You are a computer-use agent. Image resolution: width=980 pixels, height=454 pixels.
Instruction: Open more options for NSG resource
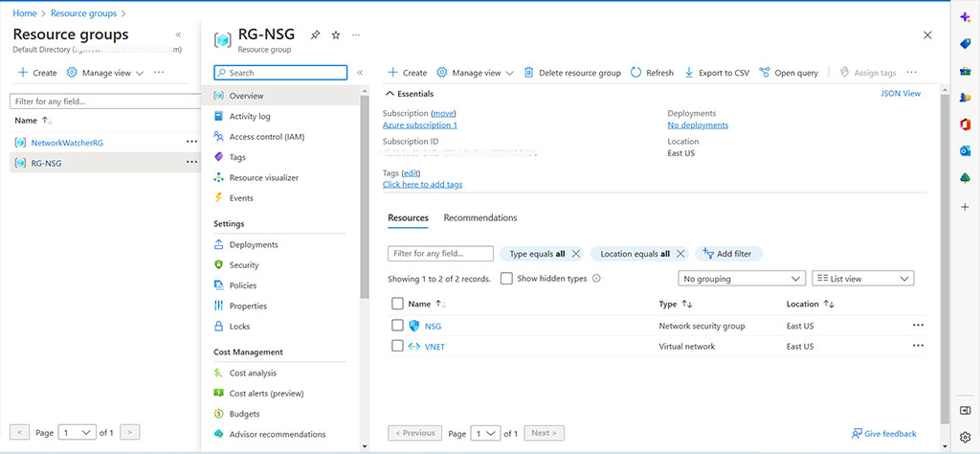918,326
